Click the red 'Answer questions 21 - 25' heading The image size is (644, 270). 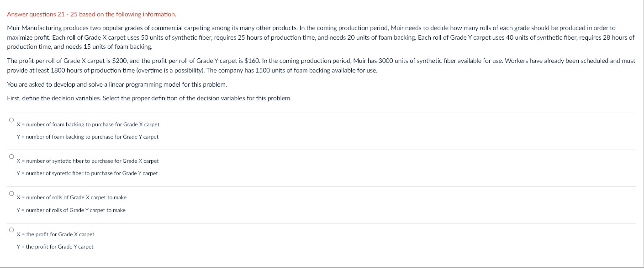point(91,15)
